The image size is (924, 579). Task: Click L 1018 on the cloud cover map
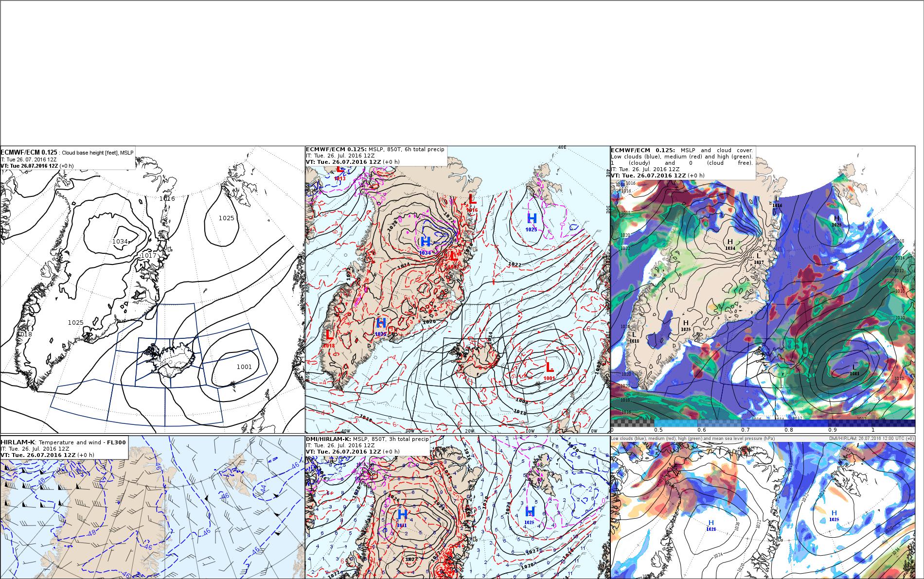[634, 337]
